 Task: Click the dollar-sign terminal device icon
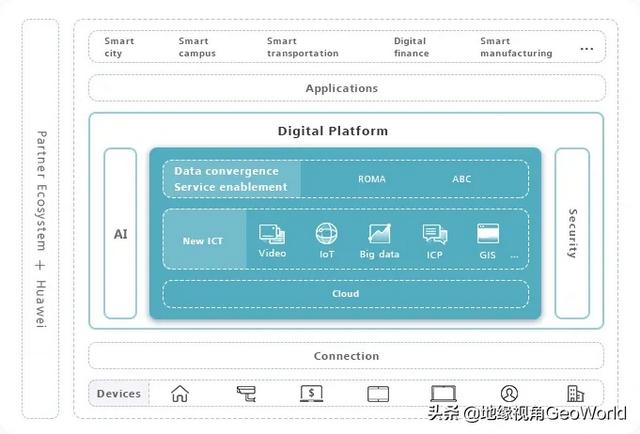(311, 394)
